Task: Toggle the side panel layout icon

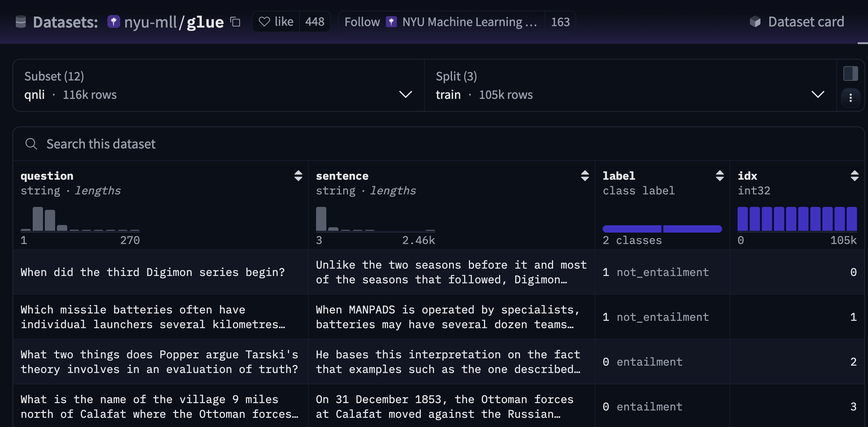Action: (x=850, y=73)
